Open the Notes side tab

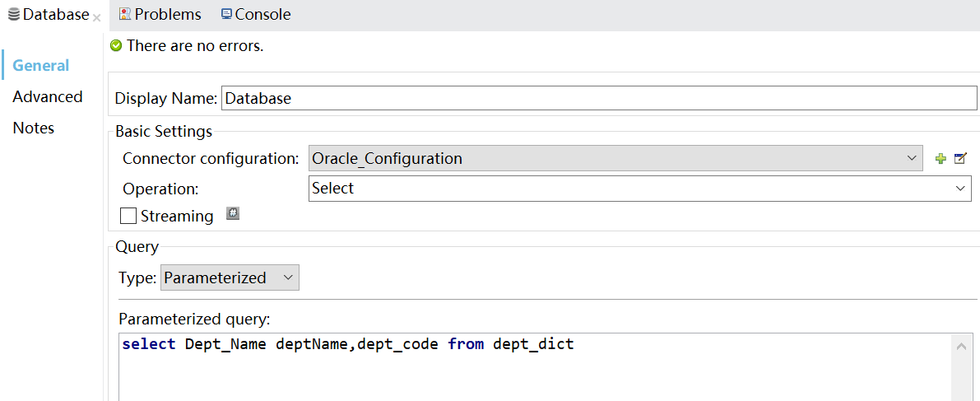(x=34, y=128)
